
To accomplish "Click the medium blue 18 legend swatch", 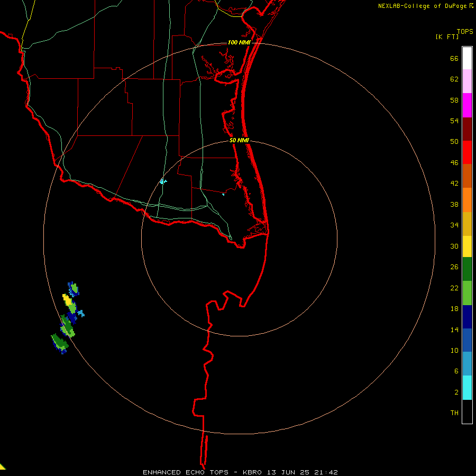I will [467, 340].
